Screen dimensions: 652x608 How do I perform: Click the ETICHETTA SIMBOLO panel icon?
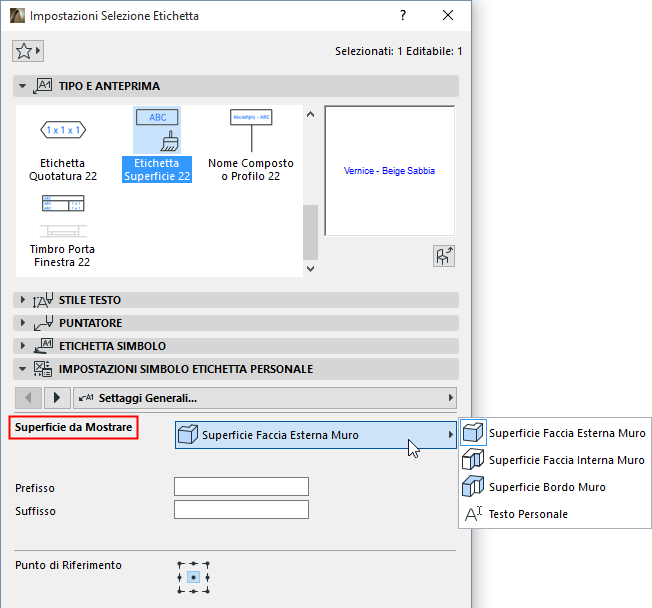(43, 346)
